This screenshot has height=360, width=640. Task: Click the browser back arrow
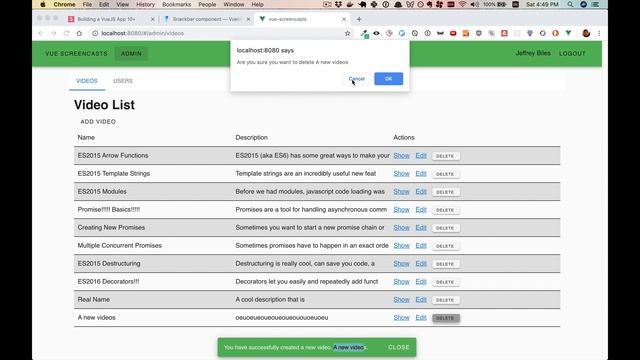40,33
